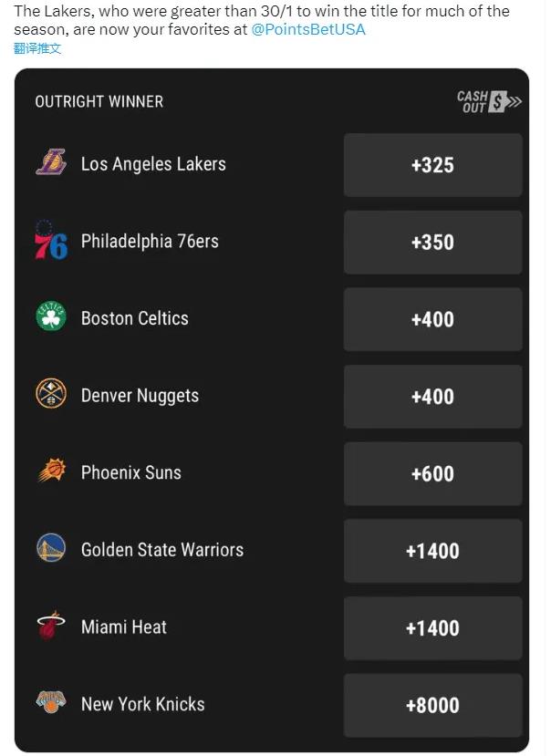Click the Los Angeles Lakers logo
Screen dimensions: 551x756
click(51, 162)
